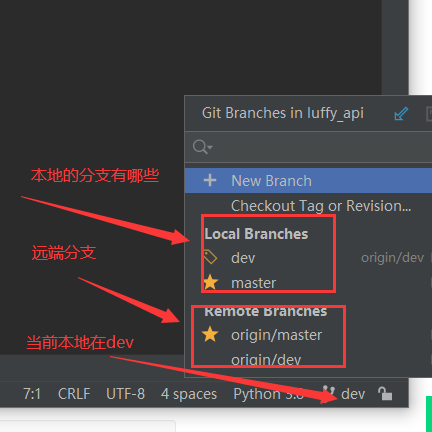This screenshot has width=432, height=432.
Task: Click the branch search input field
Action: tap(308, 147)
